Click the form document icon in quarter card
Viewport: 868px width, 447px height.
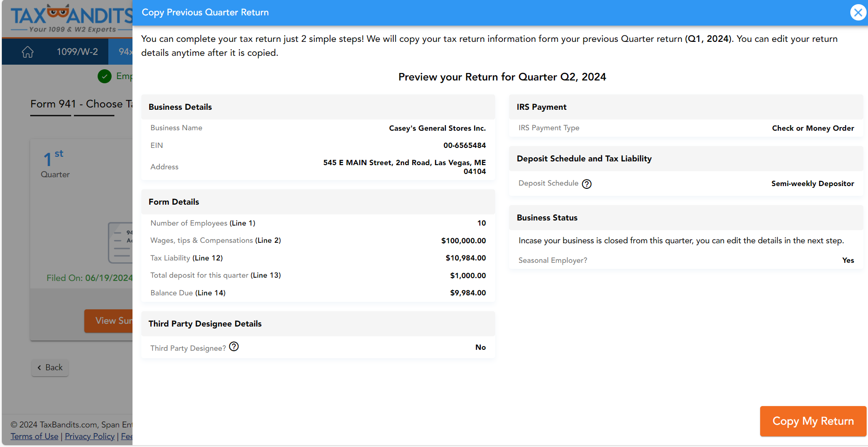tap(121, 243)
